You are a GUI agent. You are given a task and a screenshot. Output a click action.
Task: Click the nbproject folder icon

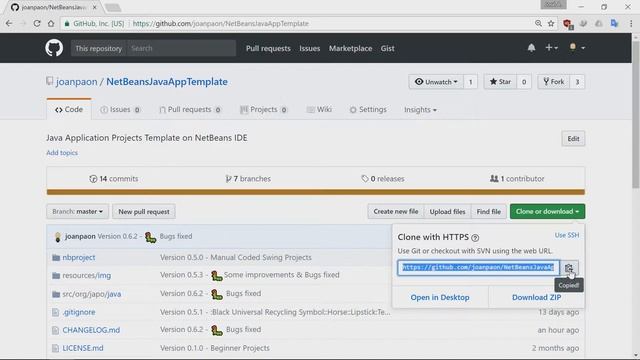[56, 258]
